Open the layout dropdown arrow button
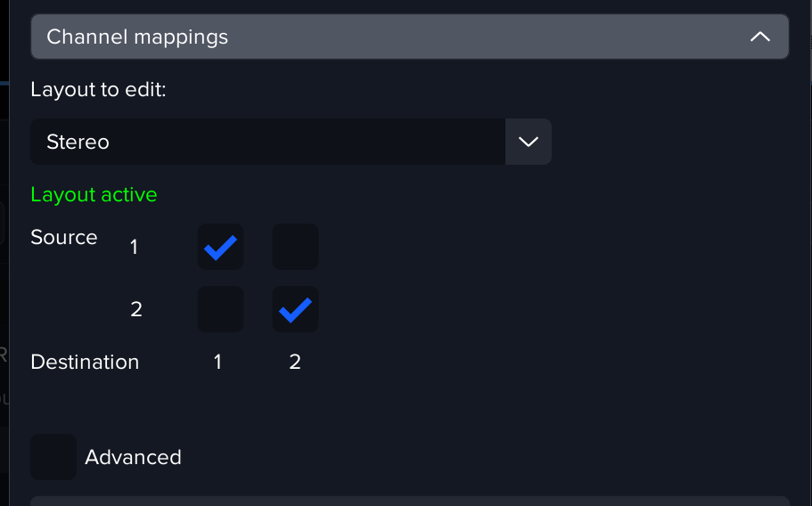The image size is (812, 506). (x=529, y=142)
